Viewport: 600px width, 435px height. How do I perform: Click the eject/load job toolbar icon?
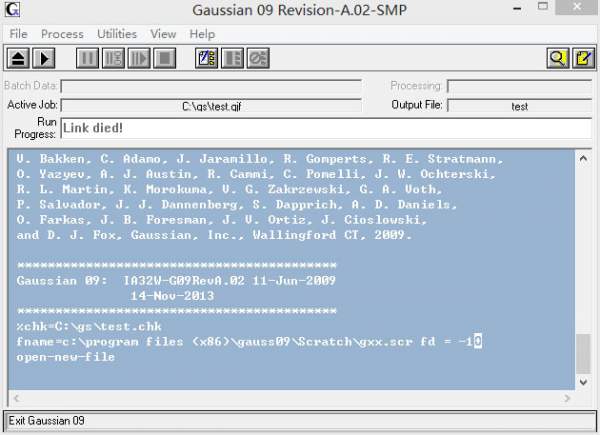18,59
